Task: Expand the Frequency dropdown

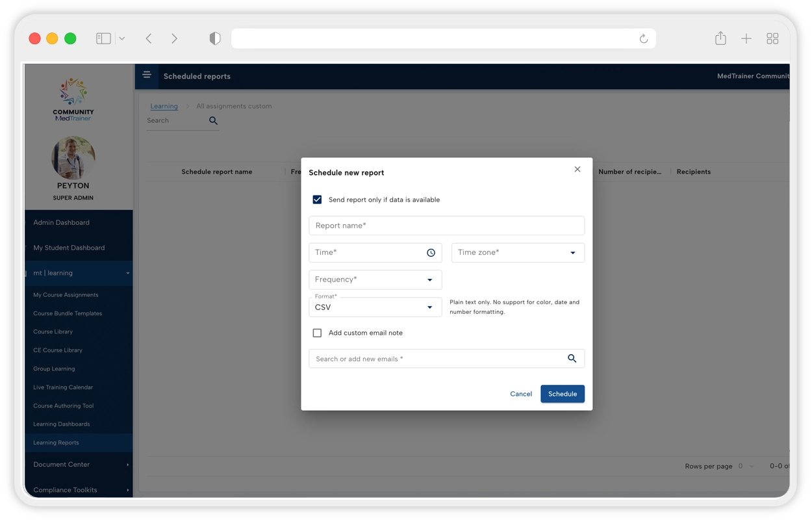Action: click(x=375, y=279)
